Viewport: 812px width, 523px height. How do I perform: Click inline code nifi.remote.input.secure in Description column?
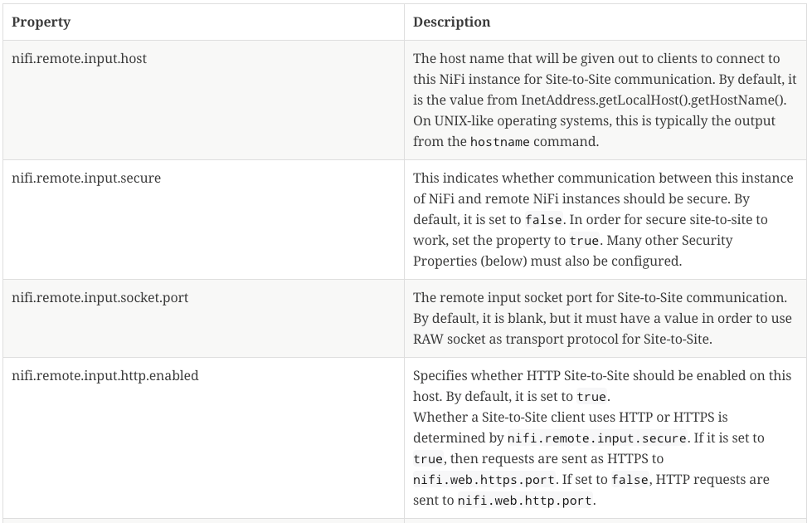coord(596,438)
